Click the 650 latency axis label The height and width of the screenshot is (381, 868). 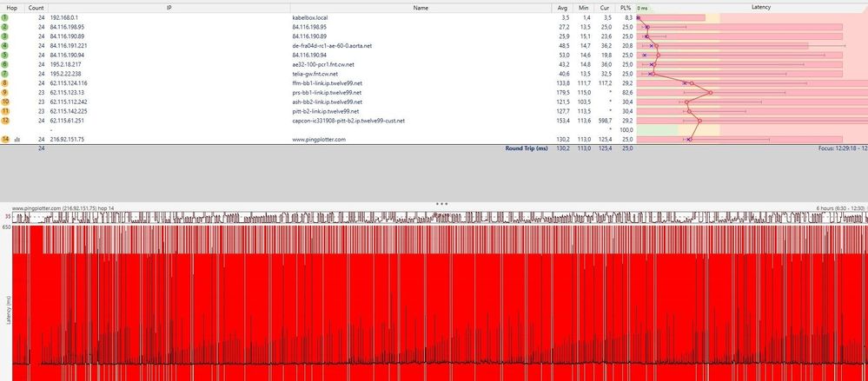[x=7, y=227]
